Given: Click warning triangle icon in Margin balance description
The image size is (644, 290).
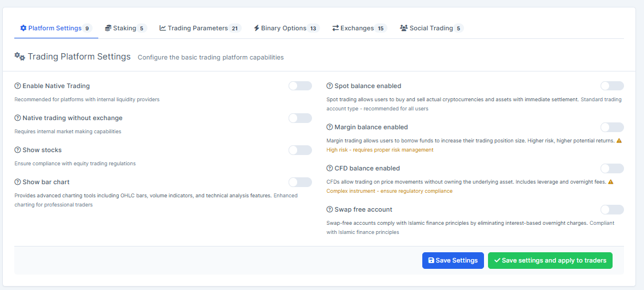Looking at the screenshot, I should (x=619, y=141).
